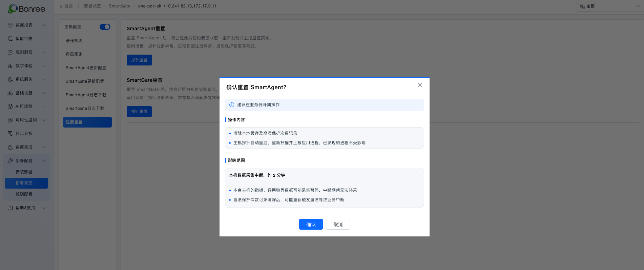644x270 pixels.
Task: Click the 部署配置 wrench icon
Action: click(10, 161)
